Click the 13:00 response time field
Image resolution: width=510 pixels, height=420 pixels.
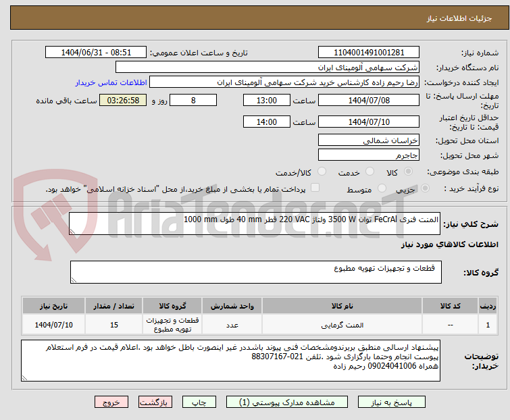(267, 101)
